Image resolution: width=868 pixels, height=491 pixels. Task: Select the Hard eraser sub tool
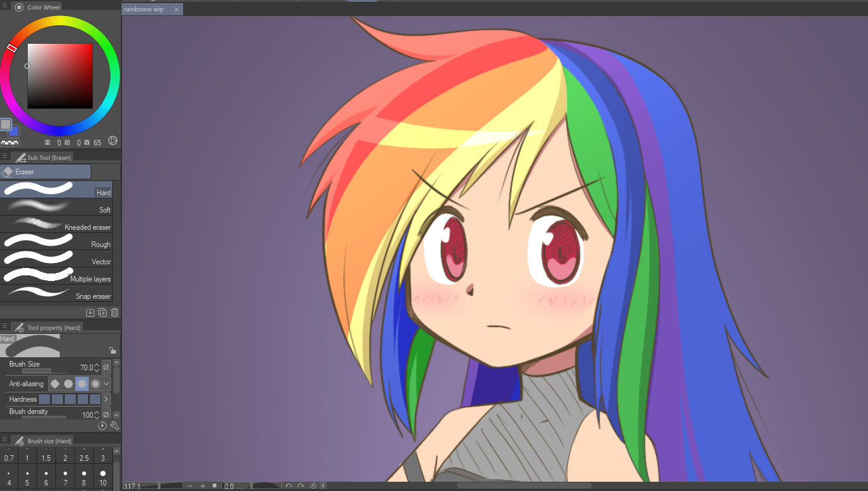coord(56,189)
